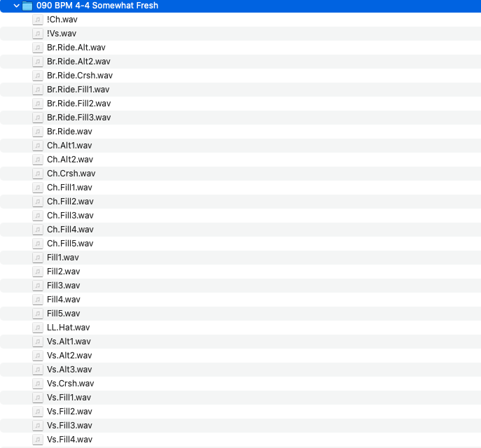The image size is (481, 448).
Task: Select the Ch.Alt1.wav file
Action: [x=69, y=146]
